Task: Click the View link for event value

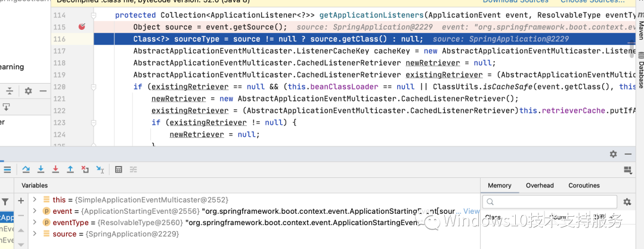Action: point(472,211)
